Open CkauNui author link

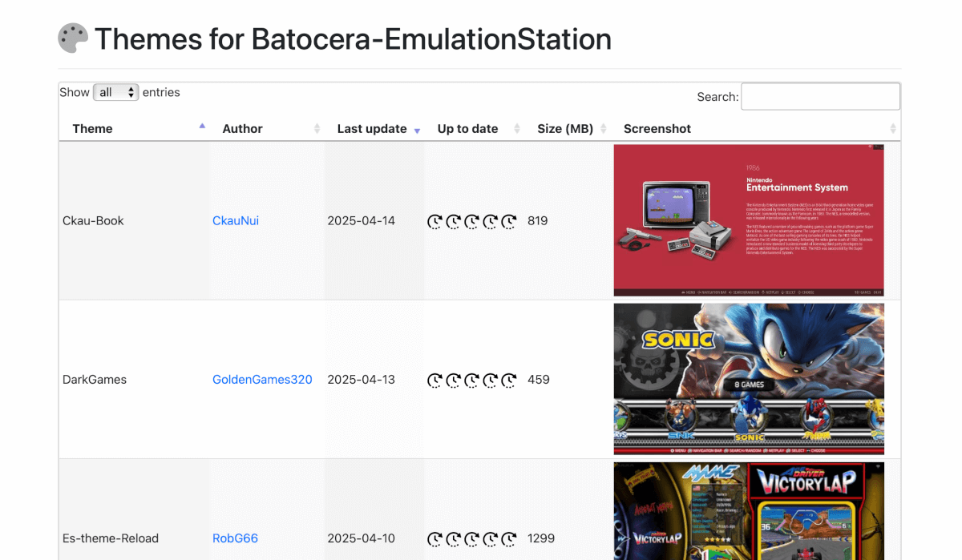click(236, 220)
